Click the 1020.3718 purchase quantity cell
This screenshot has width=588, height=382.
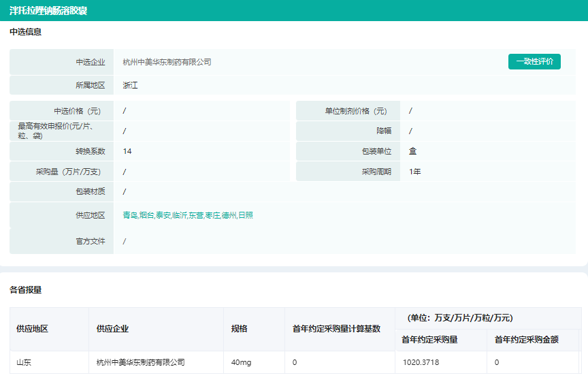point(420,362)
